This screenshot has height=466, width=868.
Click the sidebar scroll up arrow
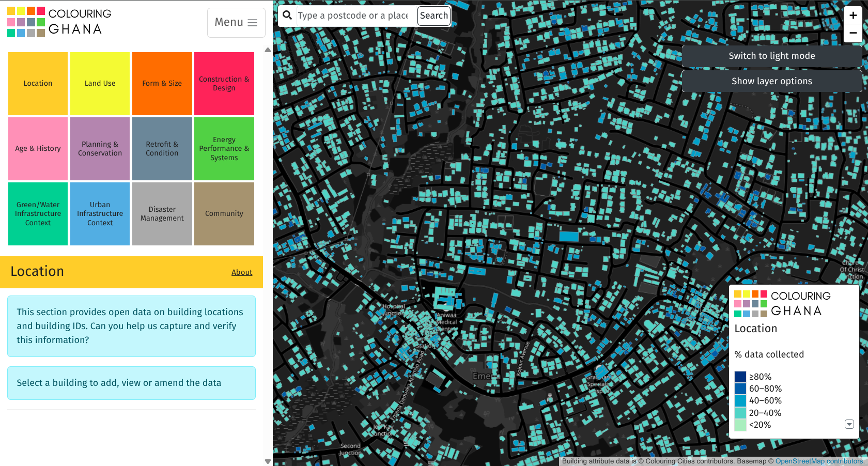click(268, 50)
